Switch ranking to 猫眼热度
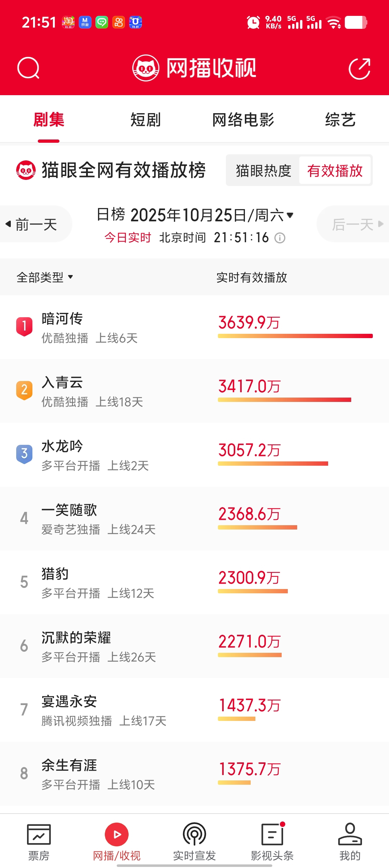 263,170
